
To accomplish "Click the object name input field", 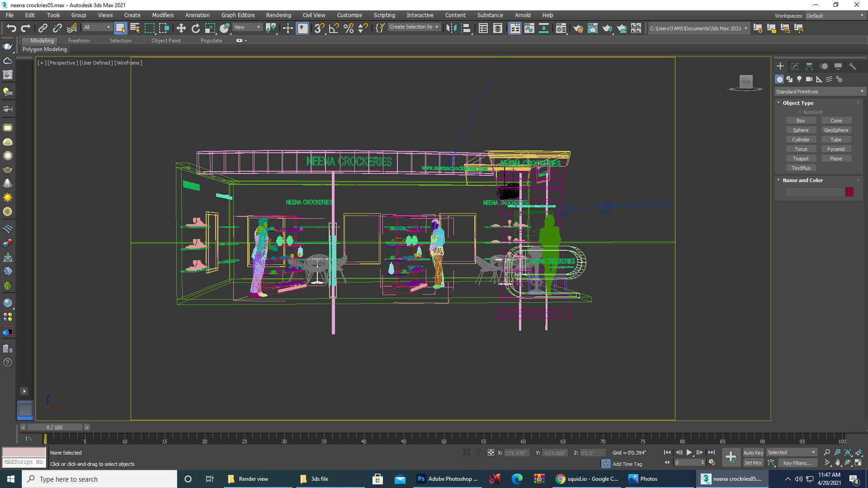I will (x=815, y=192).
